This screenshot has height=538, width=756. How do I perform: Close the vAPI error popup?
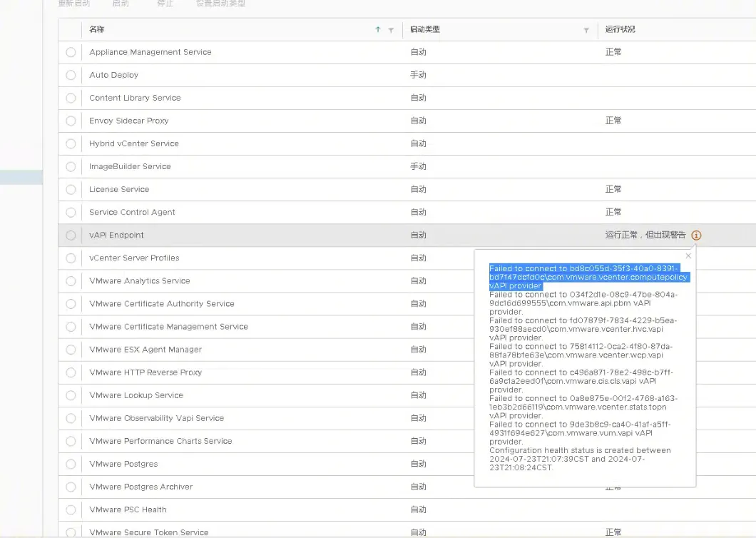(x=688, y=255)
